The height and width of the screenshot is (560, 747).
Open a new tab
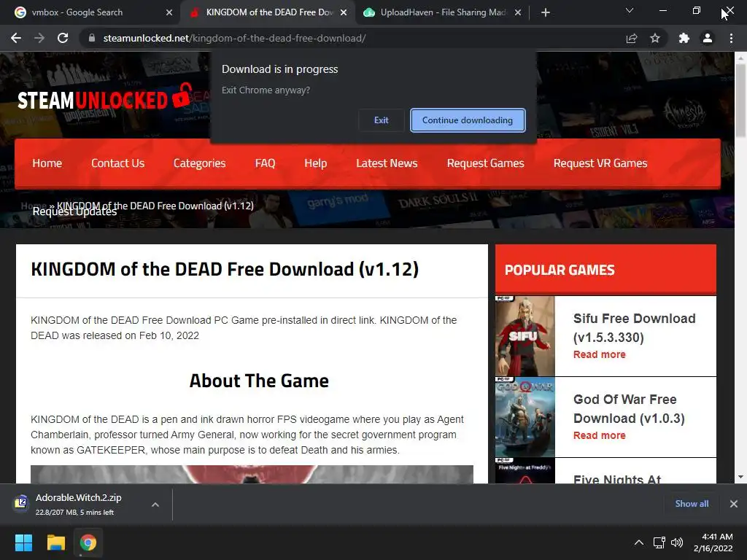(546, 12)
